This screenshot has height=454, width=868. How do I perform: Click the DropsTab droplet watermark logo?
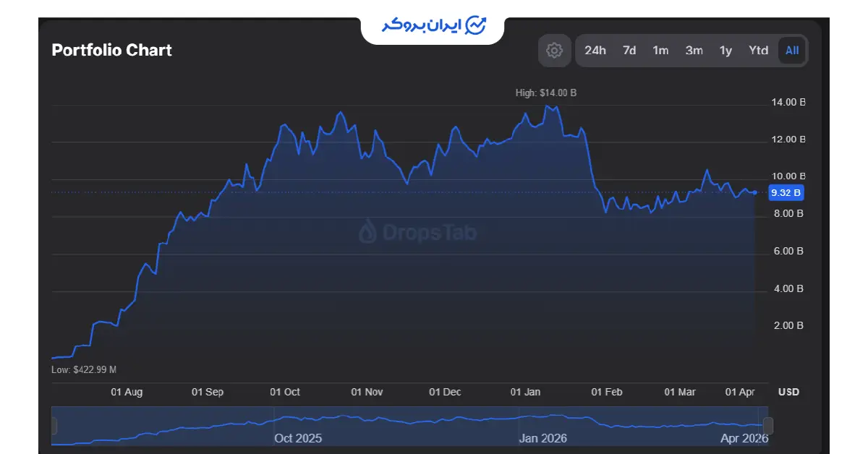(368, 231)
